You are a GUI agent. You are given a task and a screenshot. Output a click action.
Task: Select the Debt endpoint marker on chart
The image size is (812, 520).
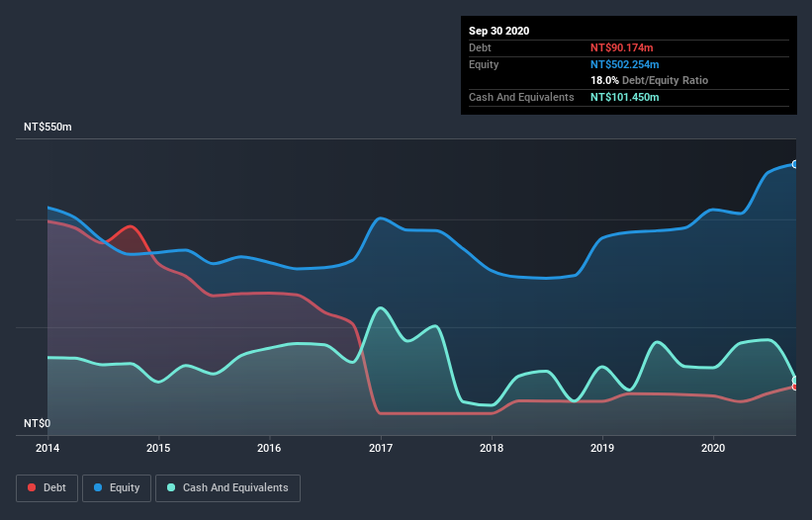[x=795, y=387]
